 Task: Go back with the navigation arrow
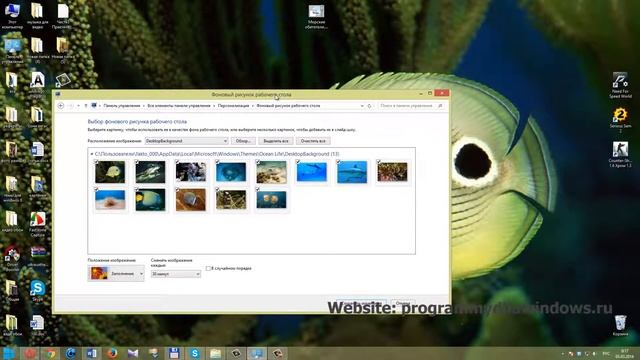click(61, 106)
